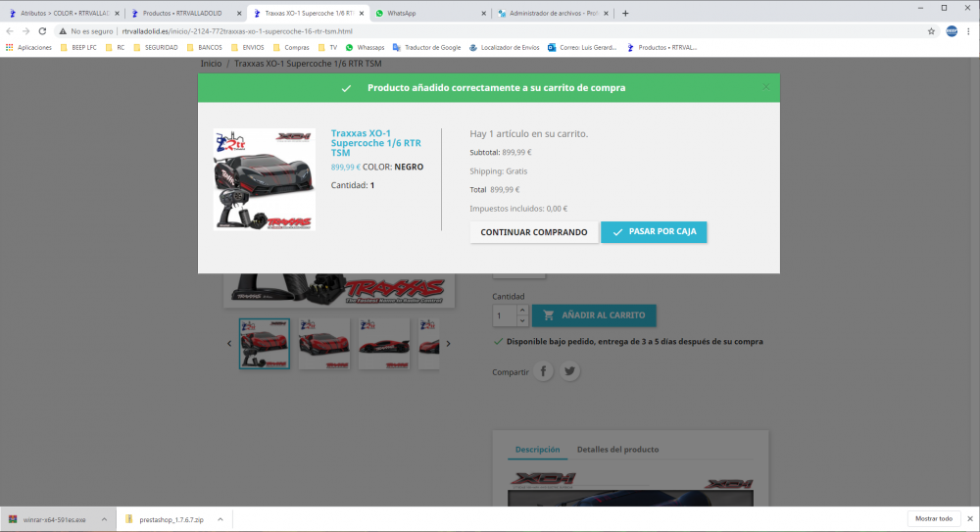Image resolution: width=980 pixels, height=532 pixels.
Task: Switch to Detalles del producto tab
Action: [617, 450]
